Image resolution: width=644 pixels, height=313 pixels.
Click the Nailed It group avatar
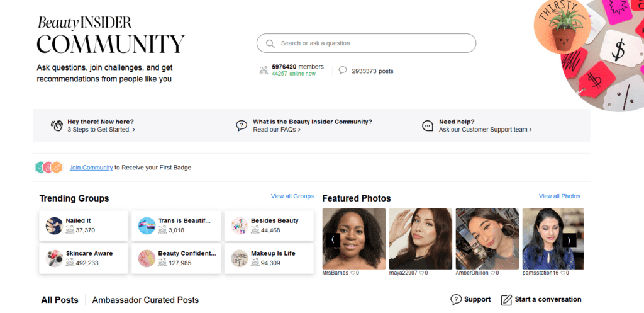point(54,226)
